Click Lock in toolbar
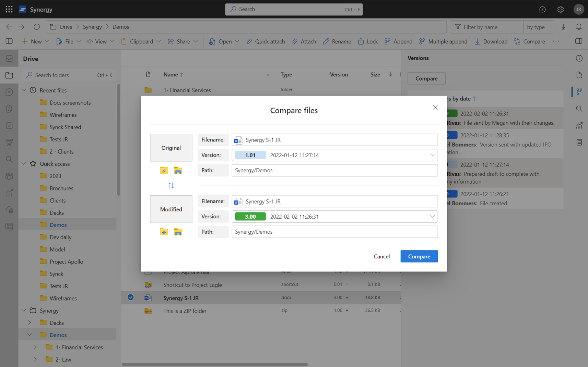 click(x=368, y=41)
